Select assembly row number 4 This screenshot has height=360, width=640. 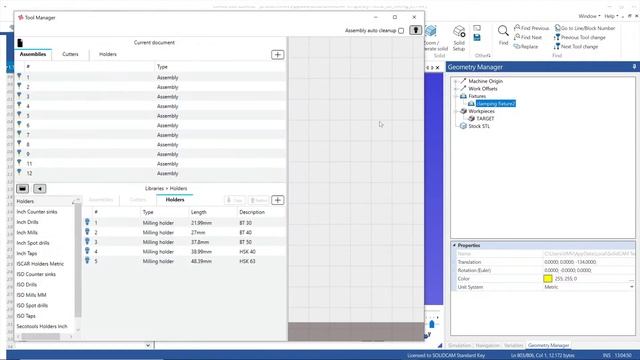(150, 106)
